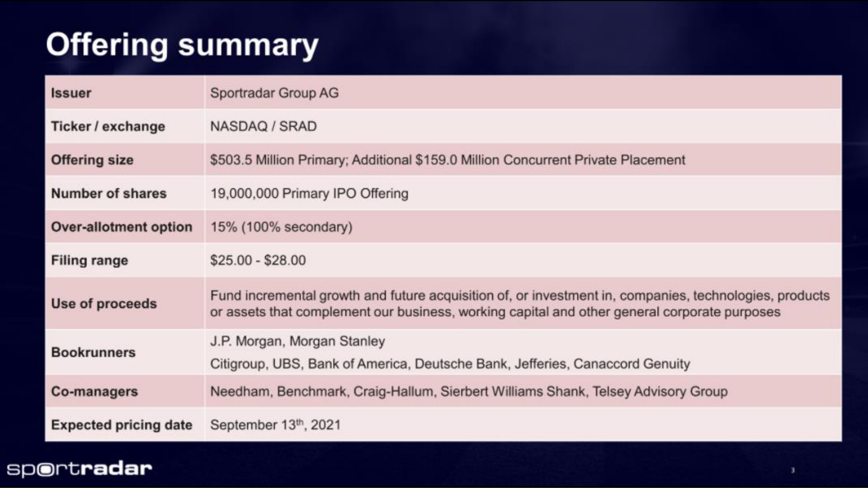Viewport: 868px width, 488px height.
Task: Click the J.P. Morgan, Morgan Stanley line
Action: tap(297, 341)
